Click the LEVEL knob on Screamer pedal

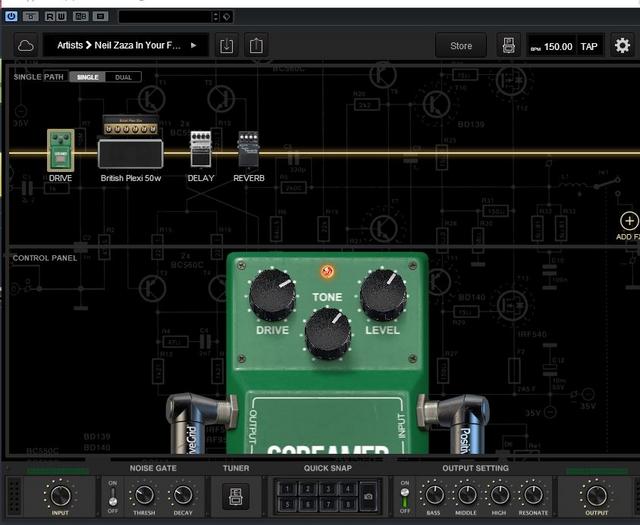[x=383, y=294]
